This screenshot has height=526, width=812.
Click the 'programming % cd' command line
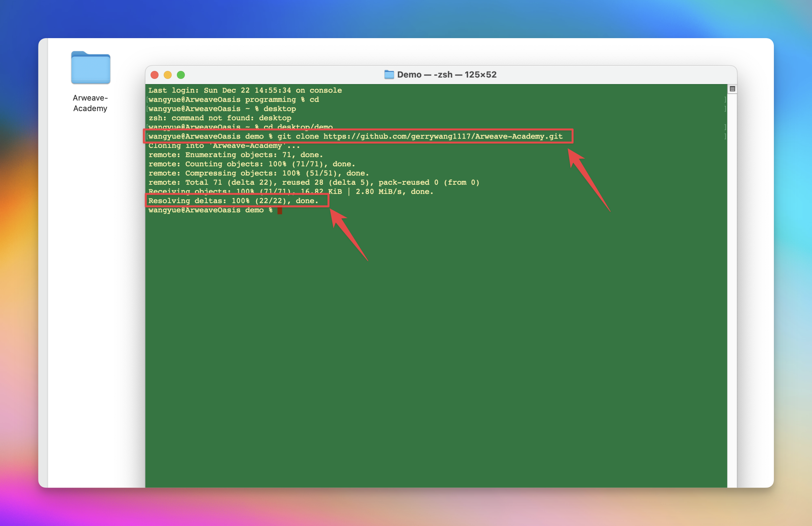(x=234, y=99)
